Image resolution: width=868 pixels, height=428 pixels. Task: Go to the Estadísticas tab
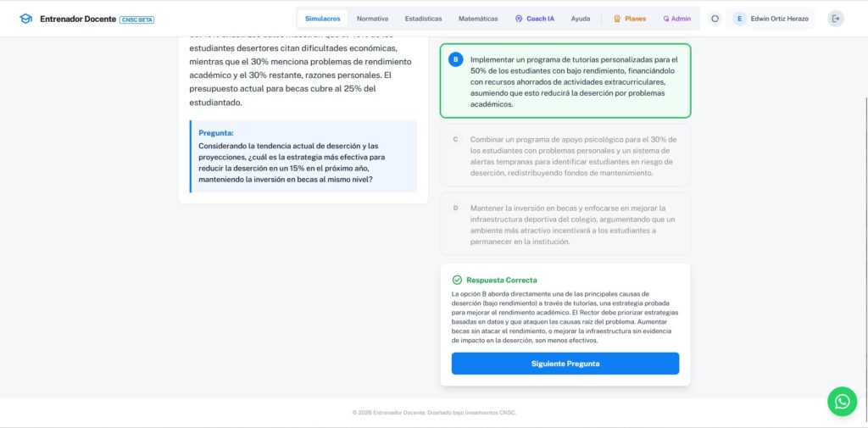[x=423, y=19]
